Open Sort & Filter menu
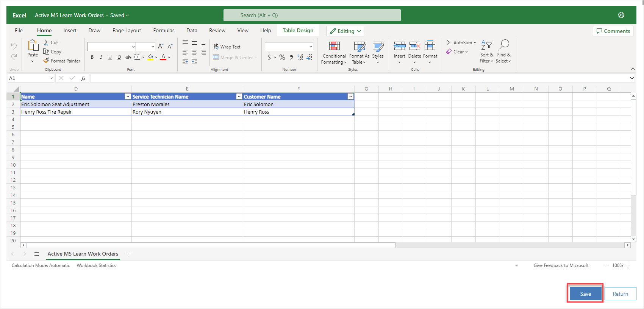 pyautogui.click(x=487, y=51)
